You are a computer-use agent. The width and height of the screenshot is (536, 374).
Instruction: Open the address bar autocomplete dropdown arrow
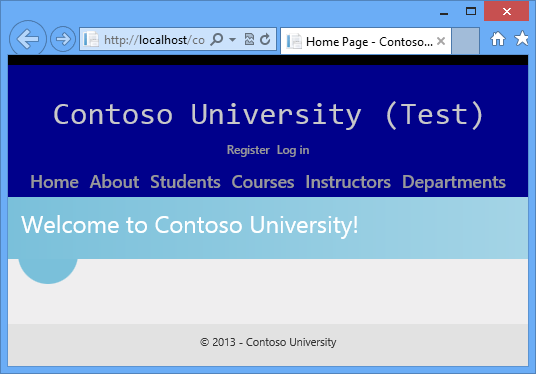click(x=232, y=40)
